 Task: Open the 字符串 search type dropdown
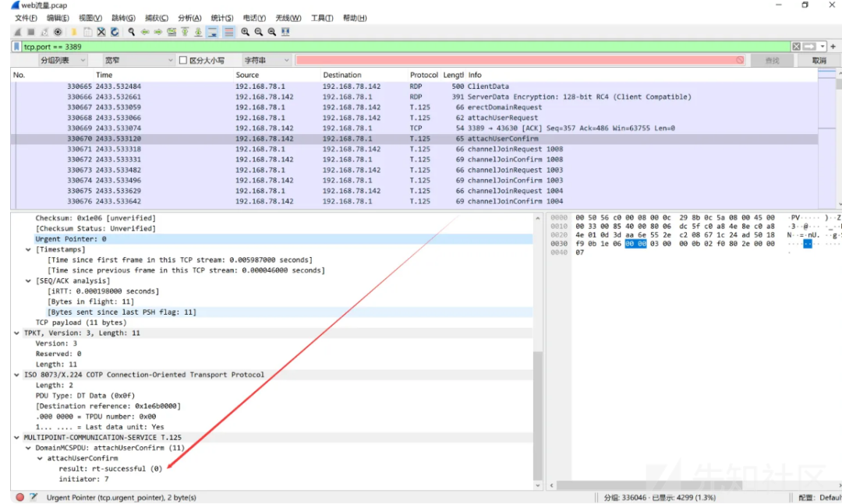click(x=267, y=60)
